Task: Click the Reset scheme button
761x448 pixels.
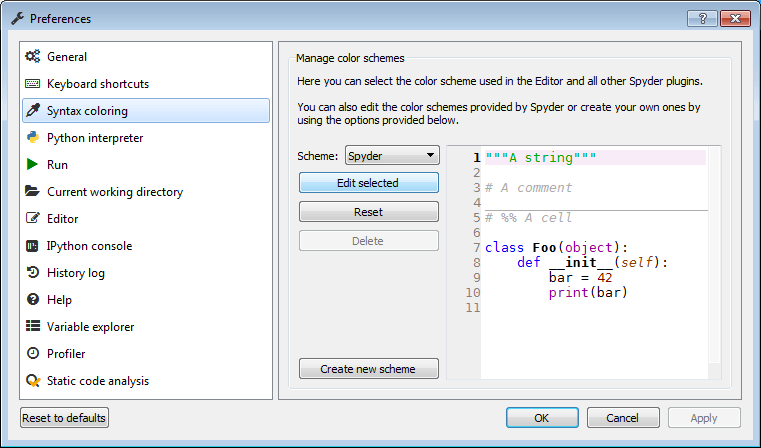Action: (x=368, y=212)
